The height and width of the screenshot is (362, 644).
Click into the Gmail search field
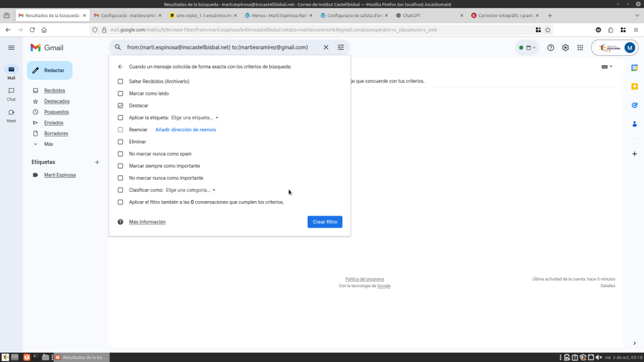(x=220, y=47)
